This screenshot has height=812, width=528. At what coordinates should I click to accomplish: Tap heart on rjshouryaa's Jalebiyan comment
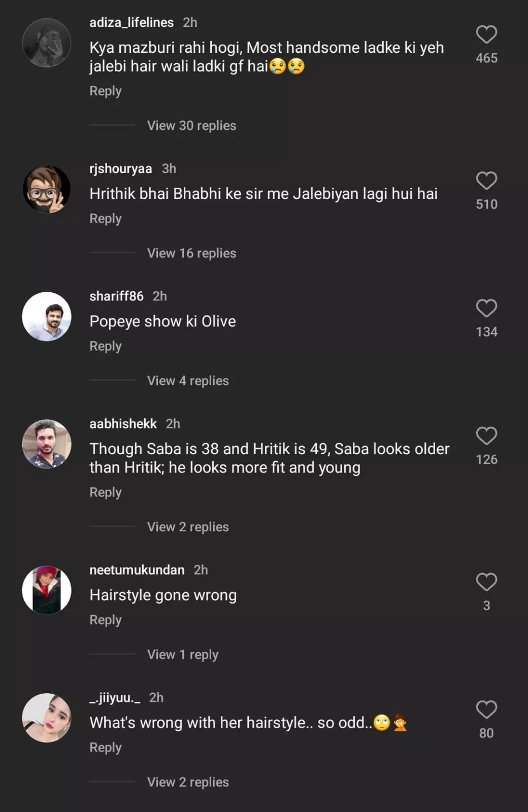(x=486, y=181)
